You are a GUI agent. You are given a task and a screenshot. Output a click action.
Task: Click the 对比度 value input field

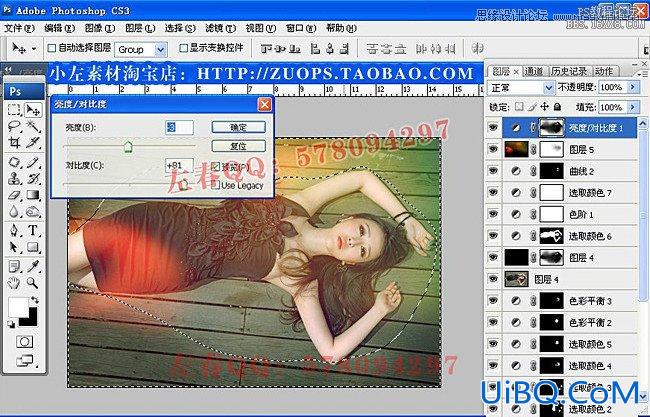coord(179,165)
